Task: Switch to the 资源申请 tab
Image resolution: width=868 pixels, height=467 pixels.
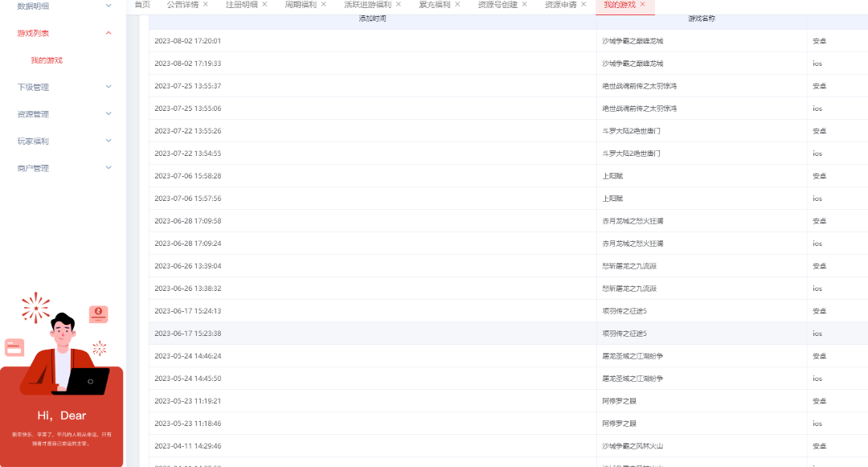Action: tap(560, 5)
